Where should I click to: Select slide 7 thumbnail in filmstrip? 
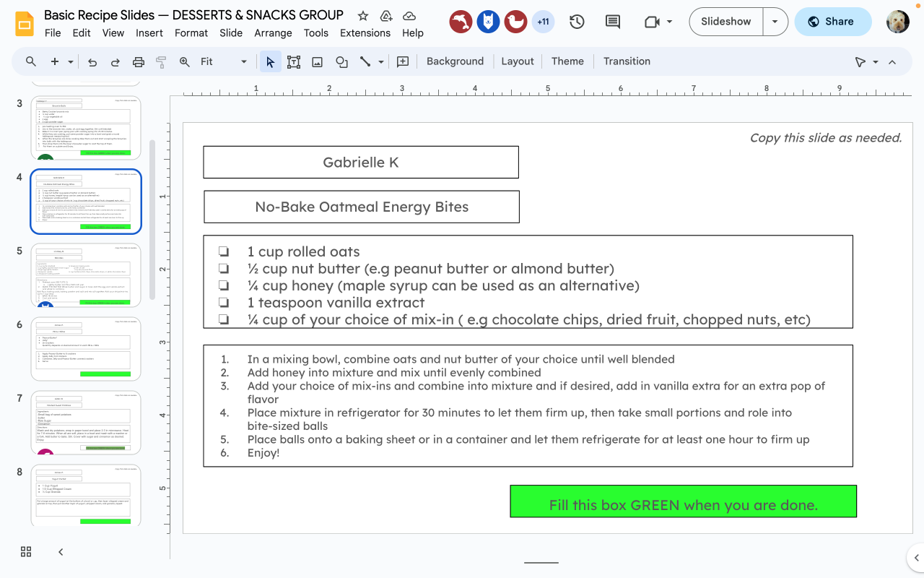click(x=86, y=423)
